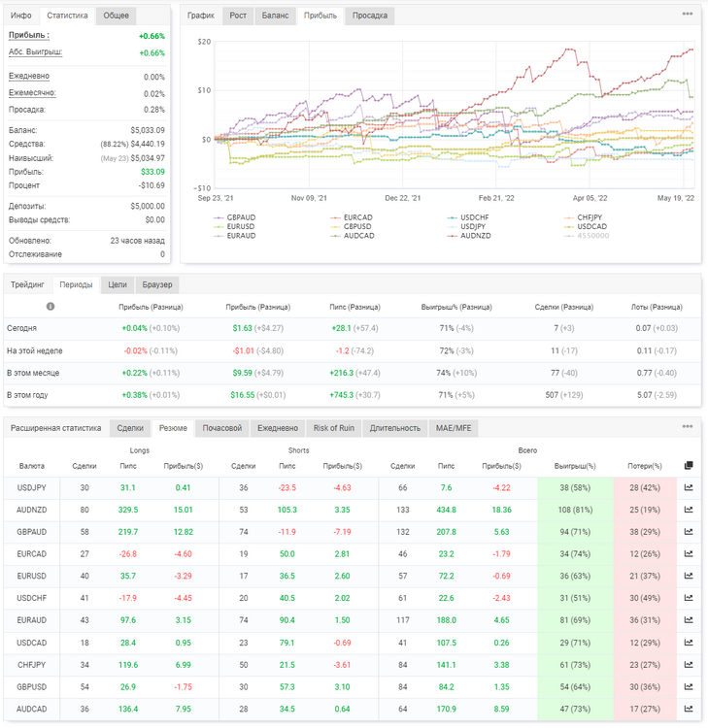Open chart icon for AUDNZD row
Screen dimensions: 708x728
point(689,510)
